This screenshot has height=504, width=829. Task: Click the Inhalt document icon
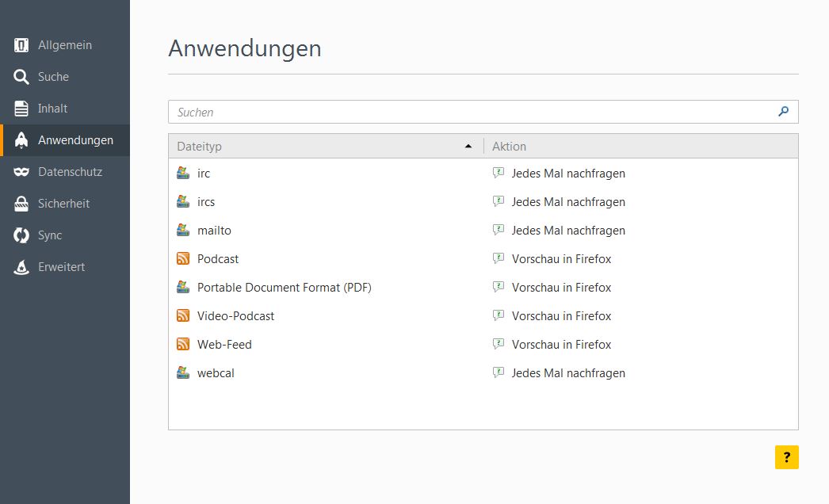21,109
